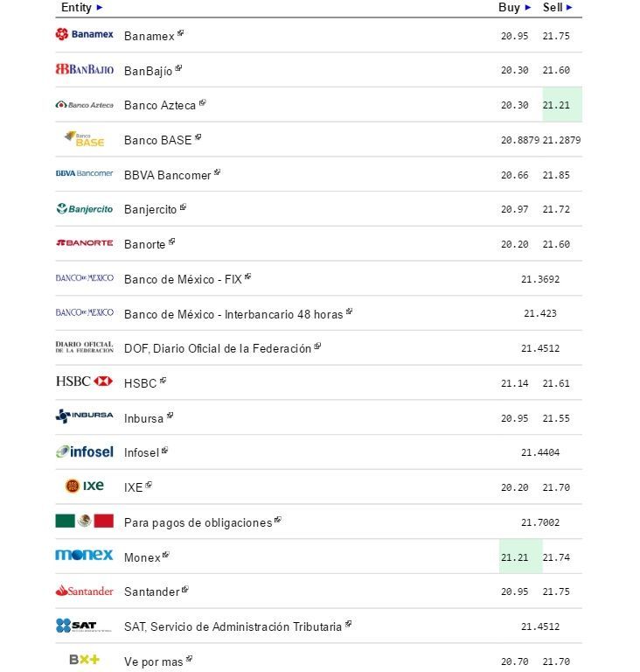Image resolution: width=640 pixels, height=672 pixels.
Task: Open the BBVA Bancomer link
Action: click(168, 175)
